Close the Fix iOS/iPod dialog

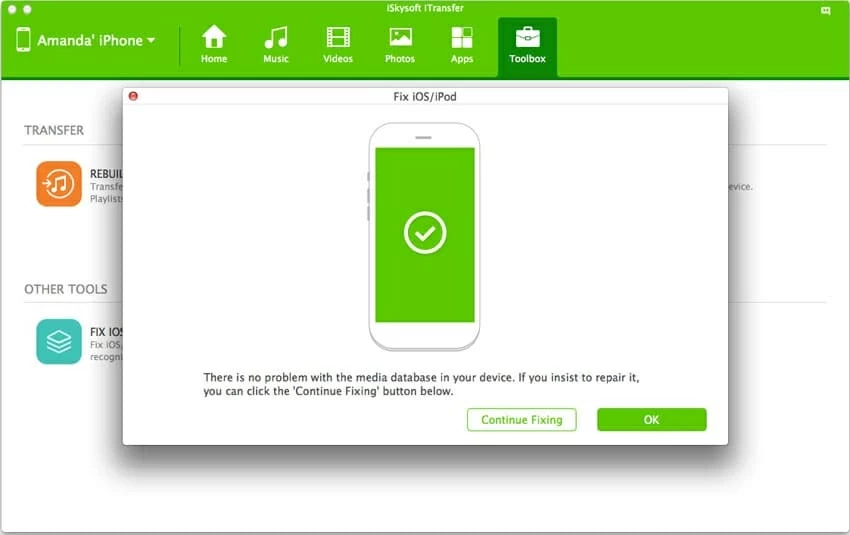pos(133,96)
